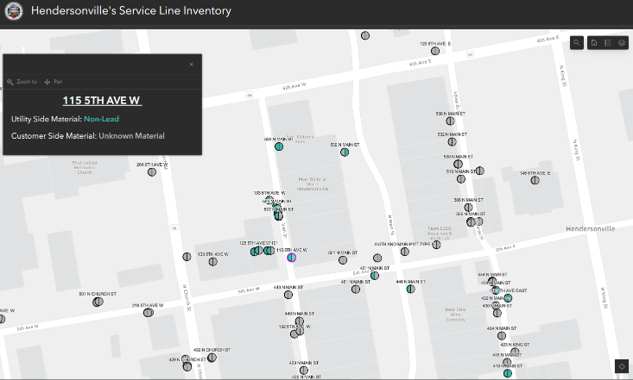Select the 424 N MAIN ST marker
The height and width of the screenshot is (380, 633).
(501, 336)
